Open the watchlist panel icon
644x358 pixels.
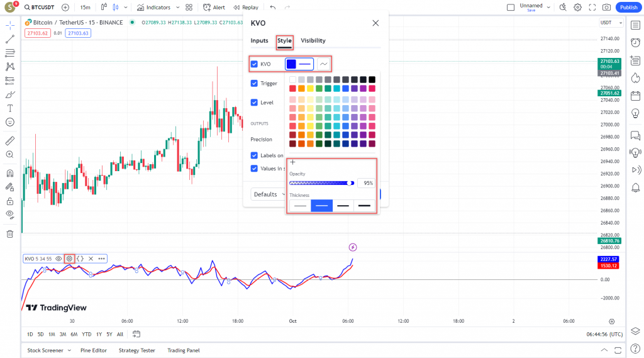[x=635, y=26]
